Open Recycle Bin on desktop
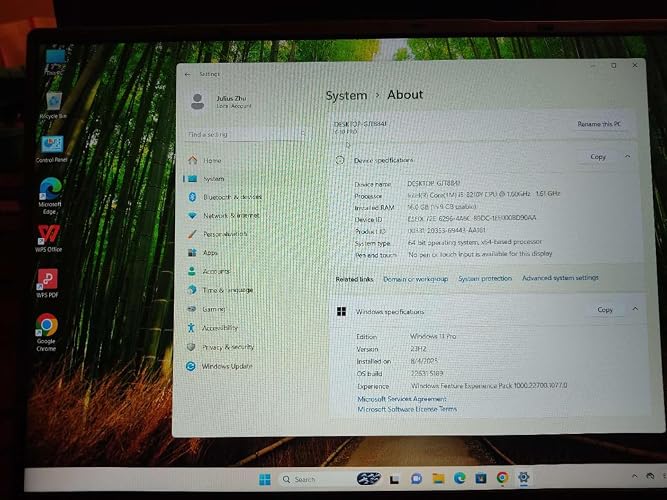 coord(53,105)
